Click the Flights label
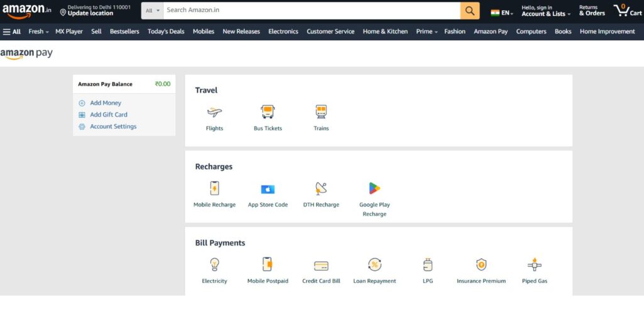 [214, 128]
